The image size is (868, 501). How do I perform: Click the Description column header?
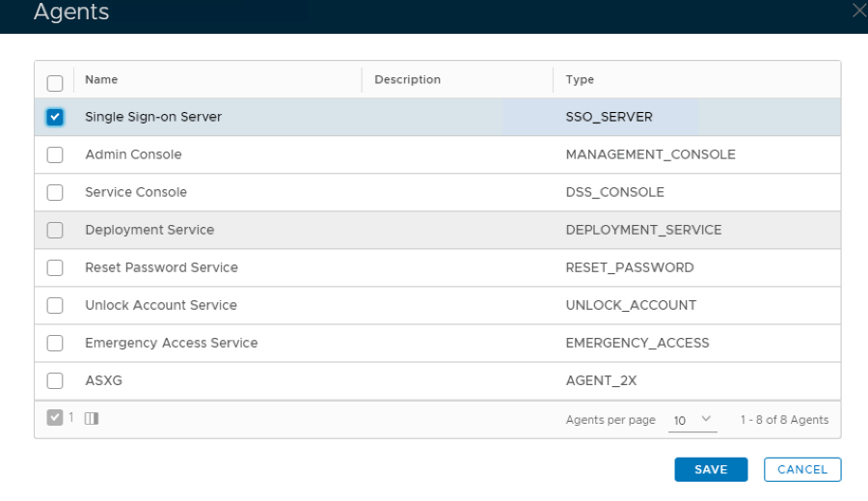pyautogui.click(x=407, y=80)
